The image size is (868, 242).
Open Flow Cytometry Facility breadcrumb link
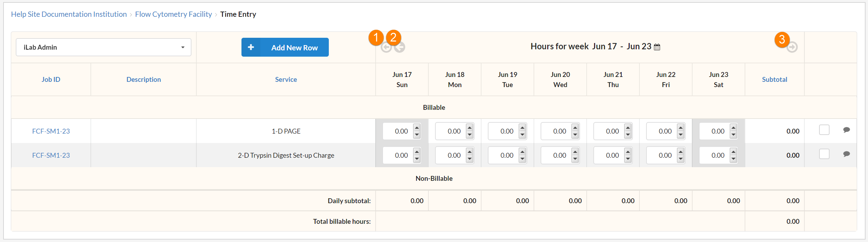[173, 14]
